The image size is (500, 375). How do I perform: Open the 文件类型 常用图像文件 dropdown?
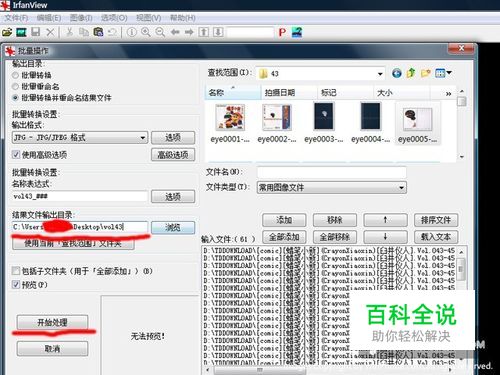(332, 188)
